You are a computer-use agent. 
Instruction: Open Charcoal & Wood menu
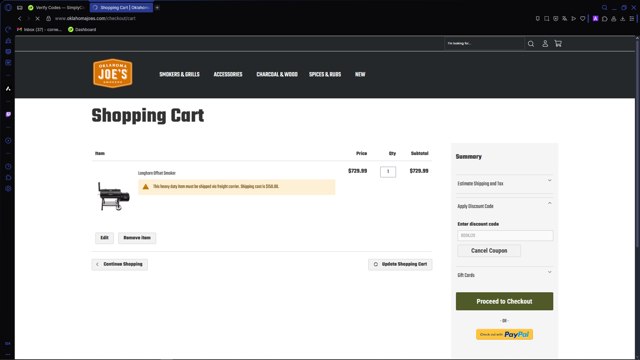pos(277,74)
